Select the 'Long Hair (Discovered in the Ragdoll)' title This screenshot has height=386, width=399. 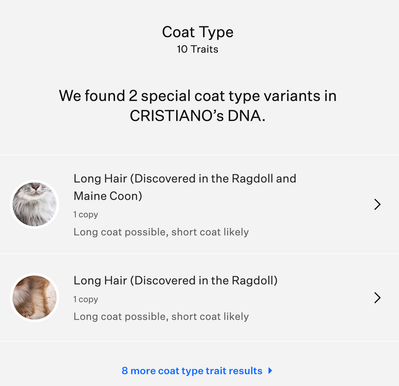pyautogui.click(x=175, y=281)
